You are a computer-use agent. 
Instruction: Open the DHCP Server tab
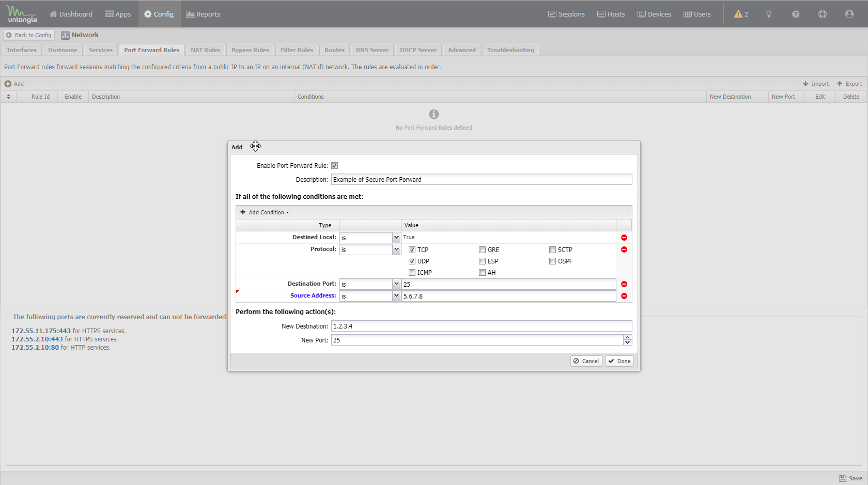pos(417,50)
